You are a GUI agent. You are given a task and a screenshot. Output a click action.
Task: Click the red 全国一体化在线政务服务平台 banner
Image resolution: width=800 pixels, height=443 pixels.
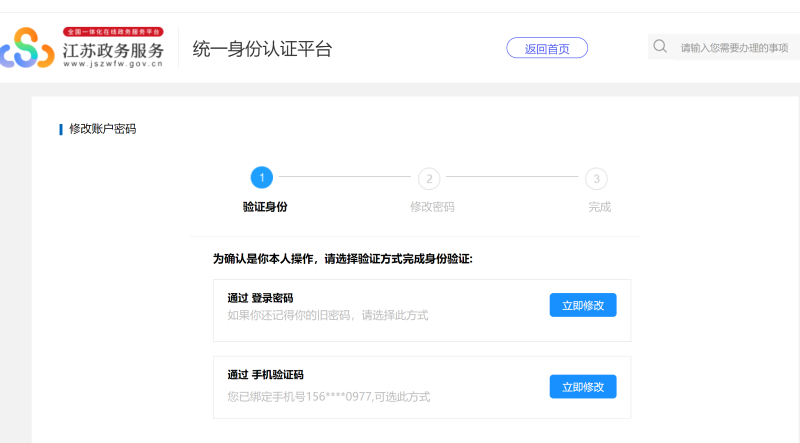point(113,32)
